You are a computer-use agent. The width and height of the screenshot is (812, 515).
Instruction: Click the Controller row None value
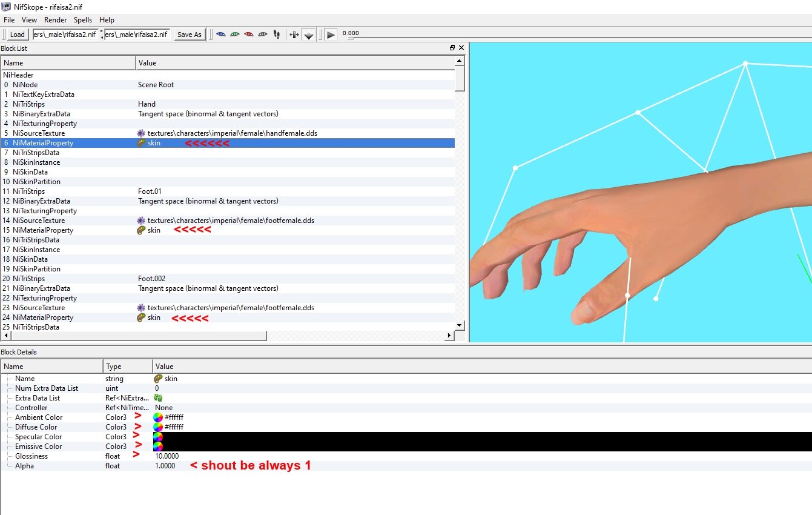pos(163,408)
